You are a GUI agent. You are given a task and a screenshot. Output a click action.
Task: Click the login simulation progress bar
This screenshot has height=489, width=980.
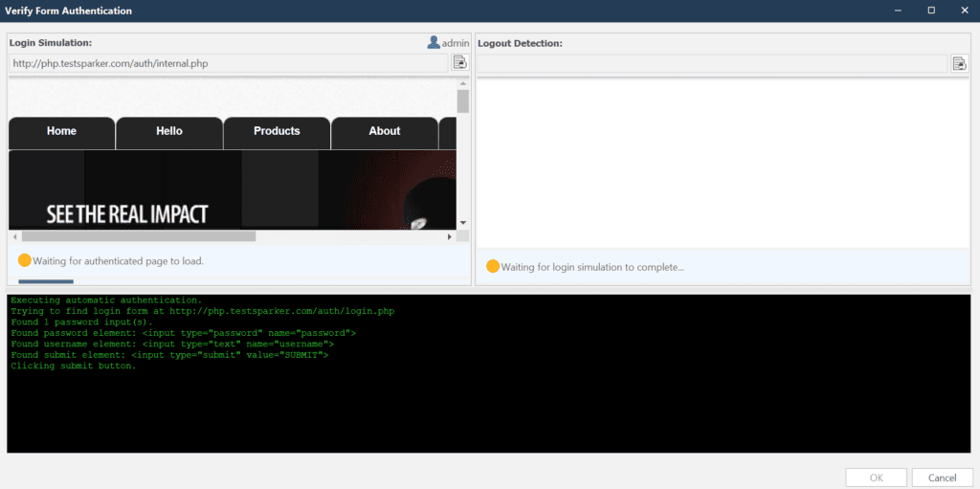pyautogui.click(x=46, y=281)
